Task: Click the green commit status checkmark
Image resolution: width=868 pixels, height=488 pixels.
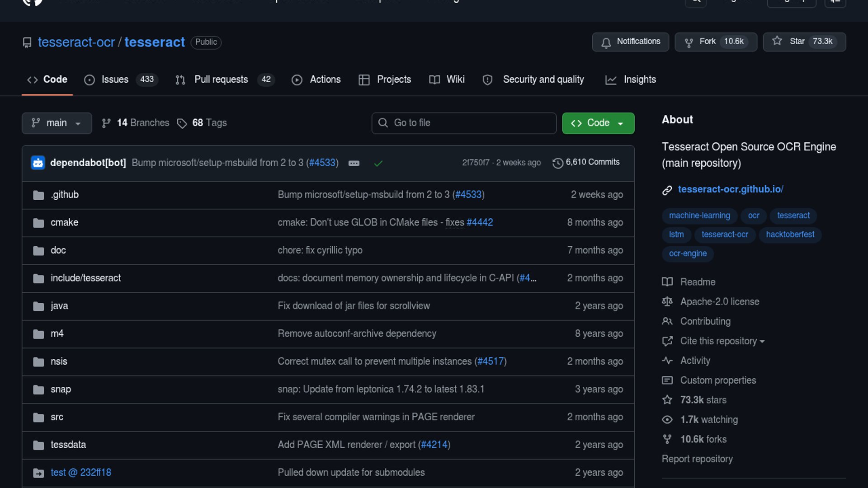Action: click(378, 163)
